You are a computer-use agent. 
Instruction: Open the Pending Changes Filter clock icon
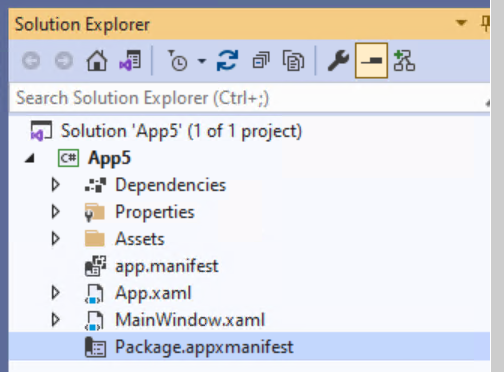pyautogui.click(x=177, y=61)
